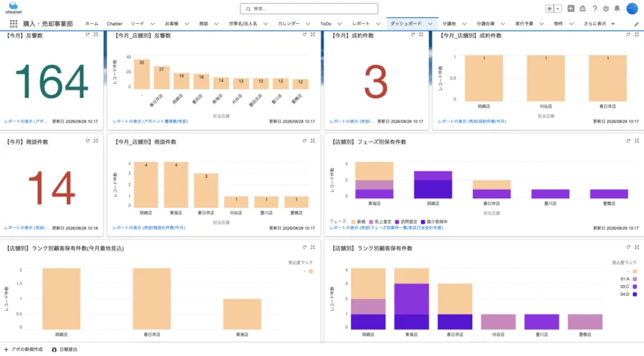View report link under the 14 metric

26,227
